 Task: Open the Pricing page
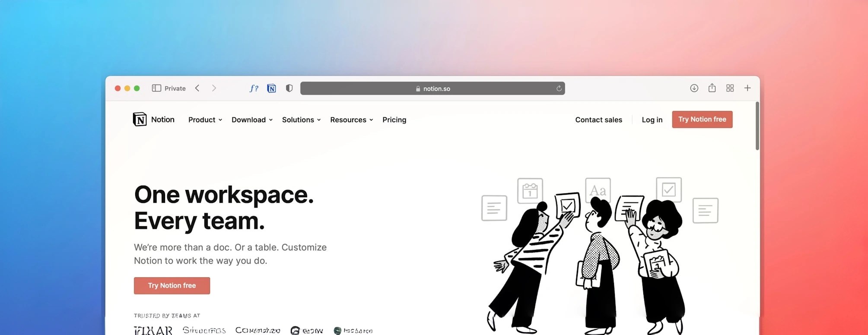pos(394,120)
